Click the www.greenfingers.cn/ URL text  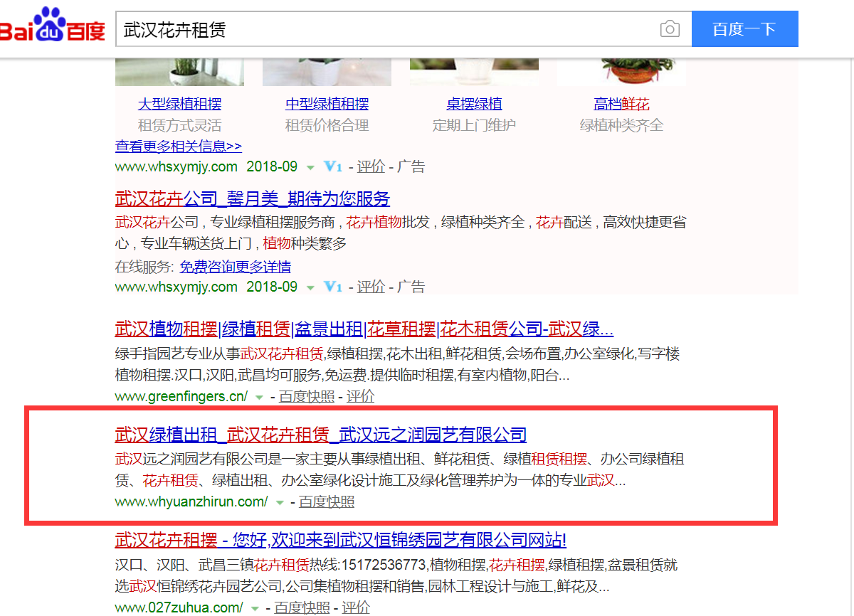[x=181, y=396]
